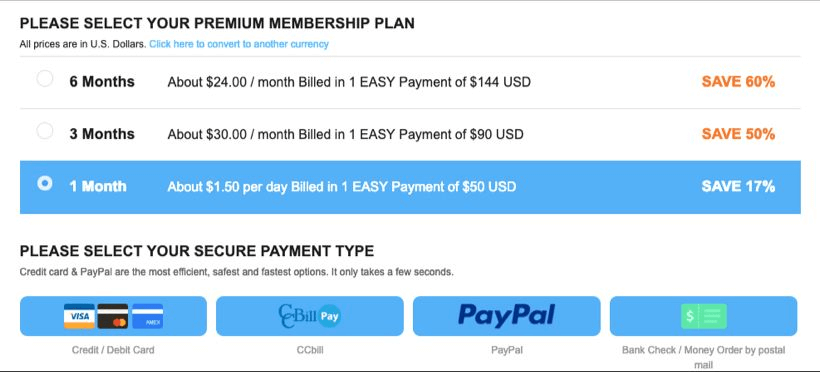820x372 pixels.
Task: Select the 6 Months plan radio button
Action: click(x=45, y=79)
